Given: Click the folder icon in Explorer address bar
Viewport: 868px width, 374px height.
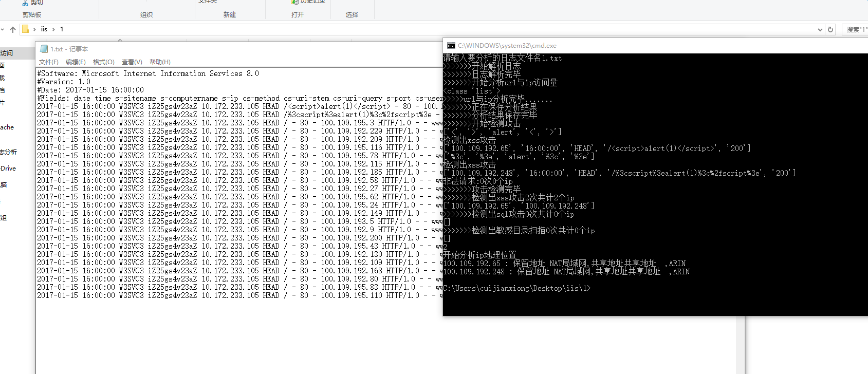Looking at the screenshot, I should point(25,29).
